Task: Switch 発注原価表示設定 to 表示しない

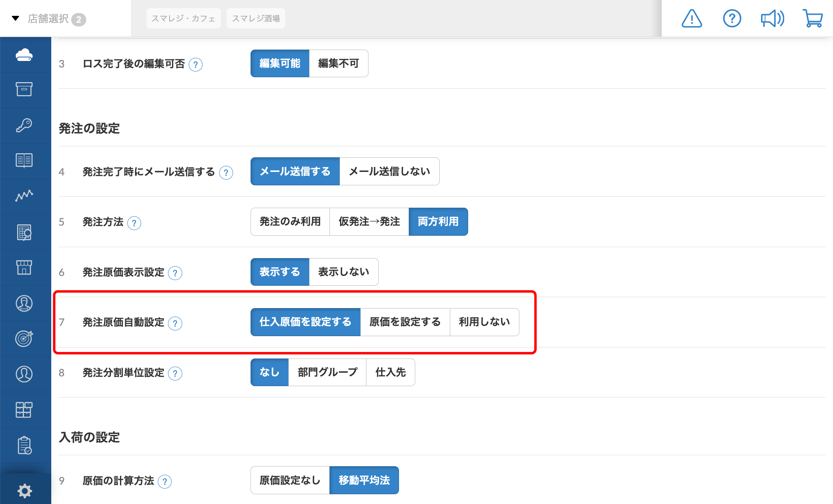Action: tap(344, 272)
